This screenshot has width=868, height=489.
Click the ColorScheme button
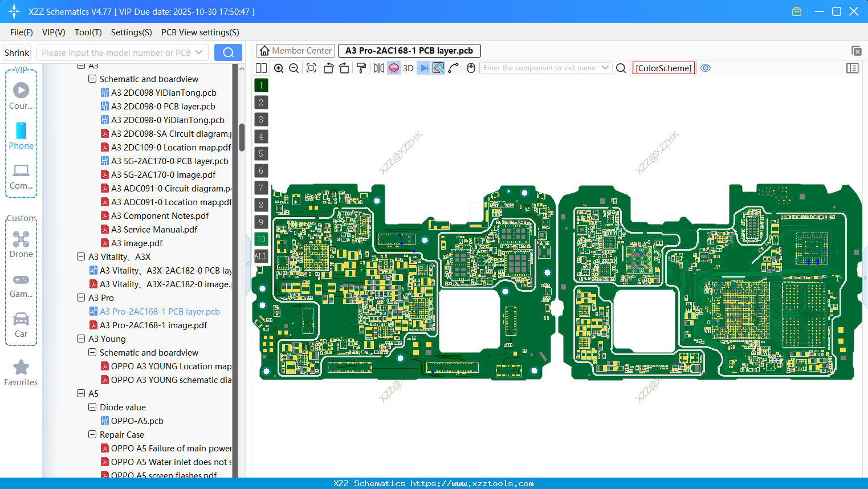tap(663, 68)
